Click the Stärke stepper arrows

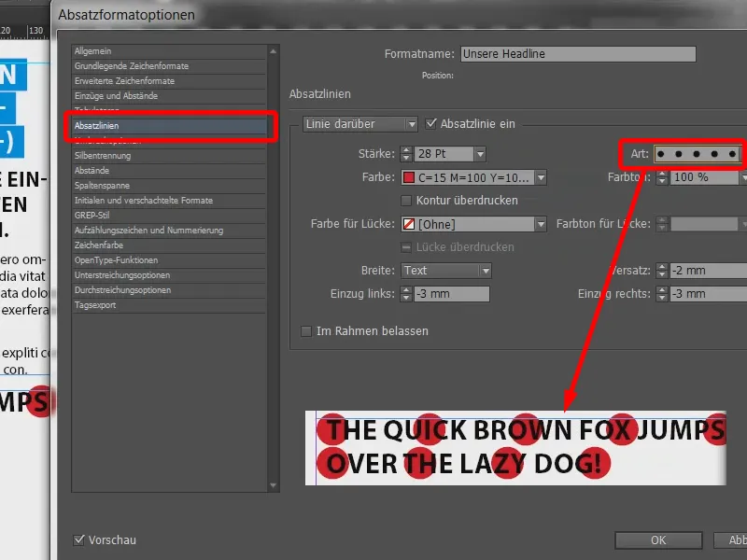pos(406,154)
